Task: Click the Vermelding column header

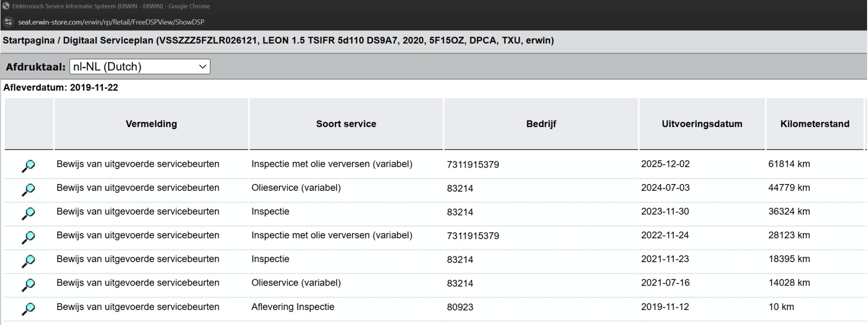Action: (151, 124)
